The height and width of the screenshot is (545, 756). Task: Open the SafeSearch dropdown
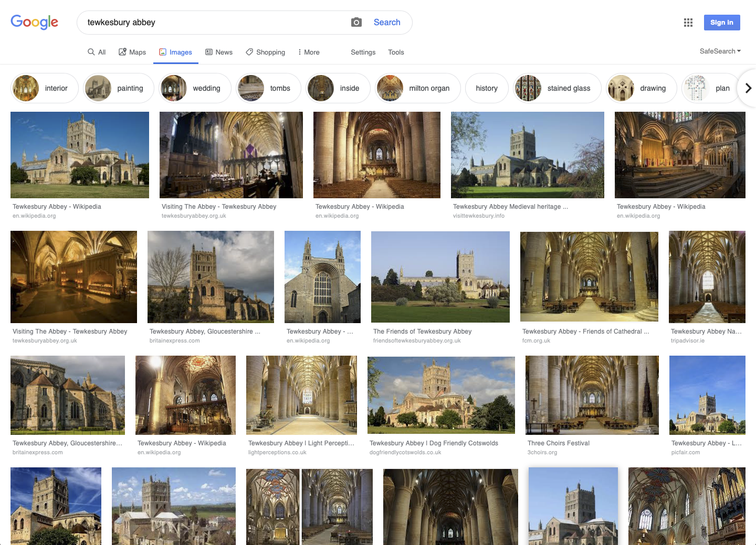[720, 51]
